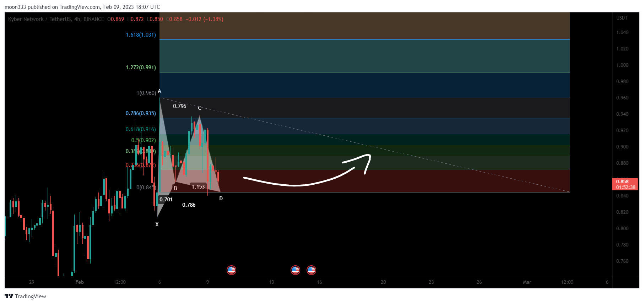This screenshot has width=644, height=304.
Task: Select the Fib level label 0.236(0.872)
Action: (141, 165)
